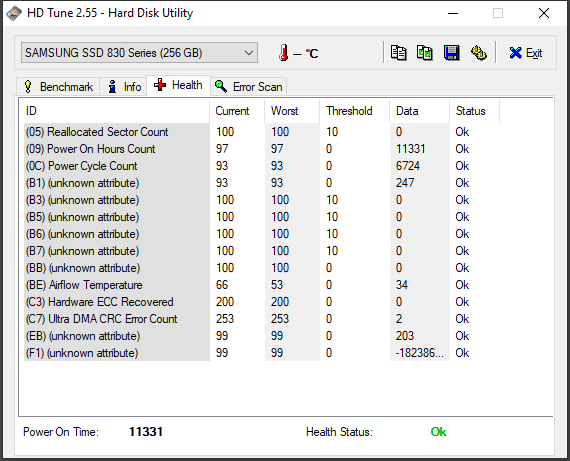Click the Status column header
Screen dimensions: 570x461
tap(474, 111)
